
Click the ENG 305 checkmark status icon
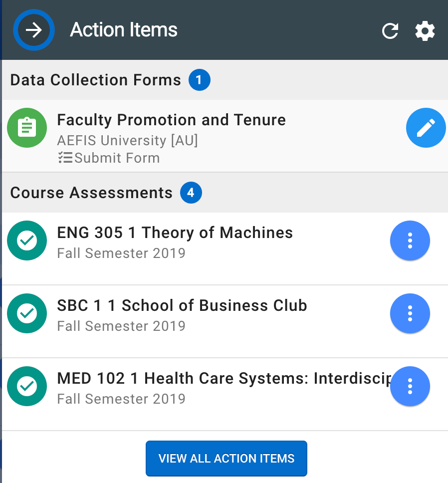(x=27, y=241)
